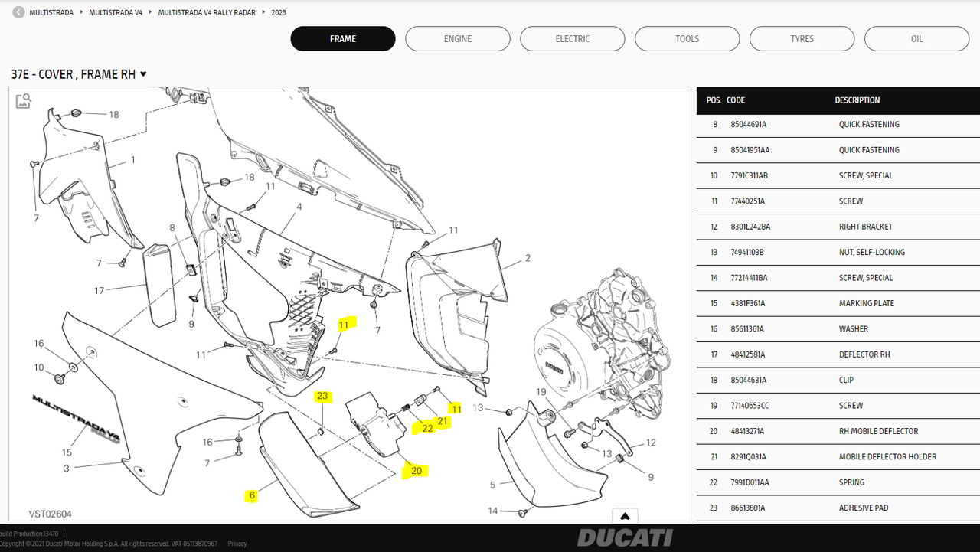Open the OIL tab
This screenshot has width=980, height=552.
pos(917,39)
